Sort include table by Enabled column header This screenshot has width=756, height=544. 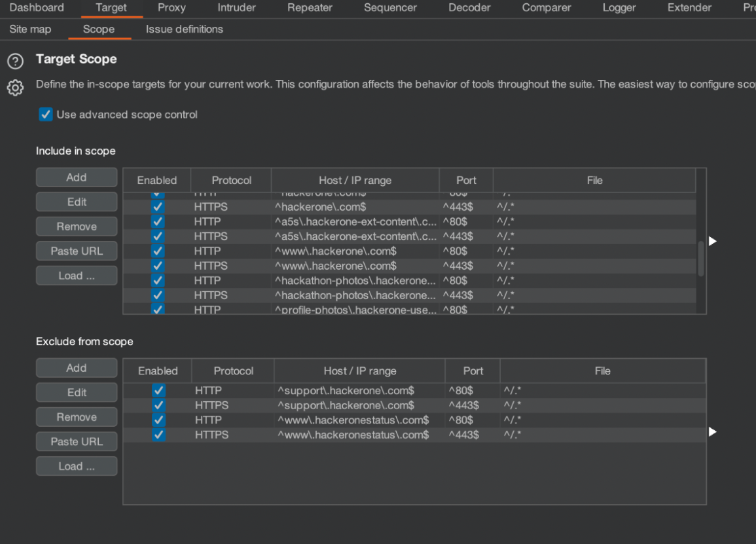coord(157,181)
